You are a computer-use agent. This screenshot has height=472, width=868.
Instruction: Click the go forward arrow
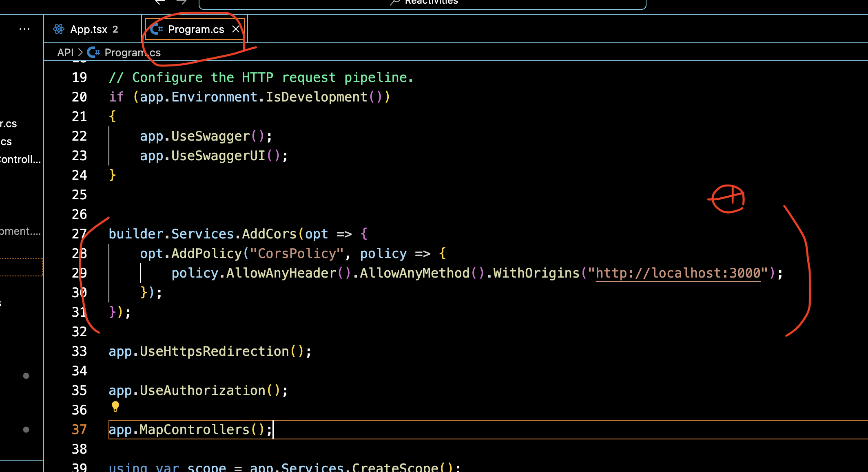pos(182,2)
